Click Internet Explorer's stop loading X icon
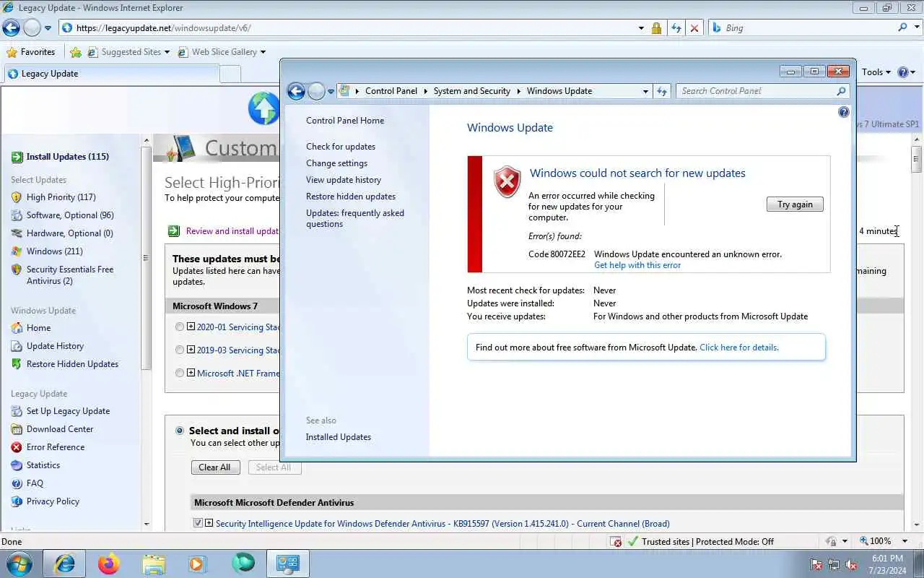Viewport: 924px width, 578px height. pyautogui.click(x=694, y=28)
